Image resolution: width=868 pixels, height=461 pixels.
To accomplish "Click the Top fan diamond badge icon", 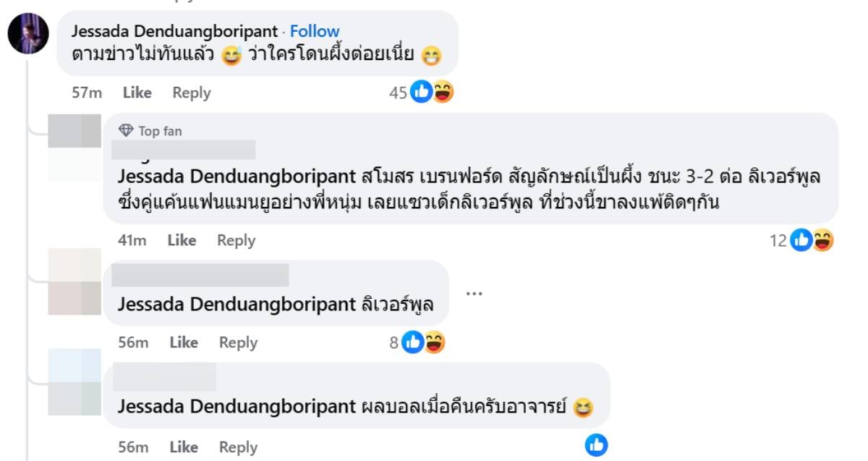I will [126, 131].
